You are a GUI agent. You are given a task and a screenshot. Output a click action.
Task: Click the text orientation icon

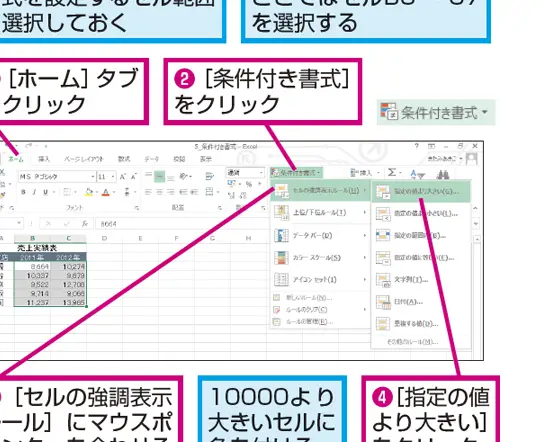tap(184, 177)
